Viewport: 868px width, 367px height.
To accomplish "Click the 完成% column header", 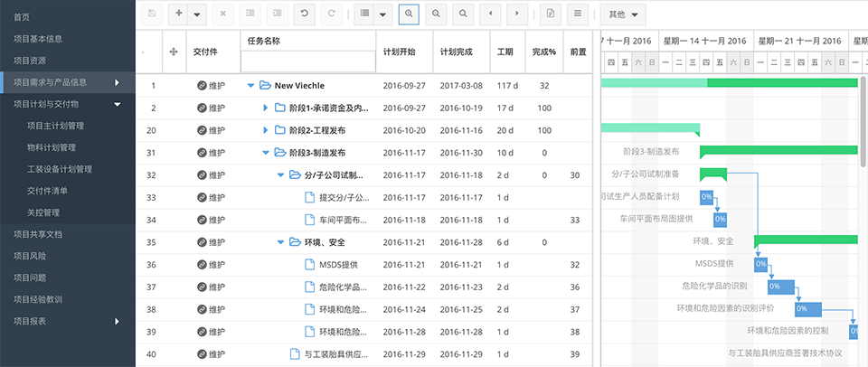I will [x=544, y=52].
